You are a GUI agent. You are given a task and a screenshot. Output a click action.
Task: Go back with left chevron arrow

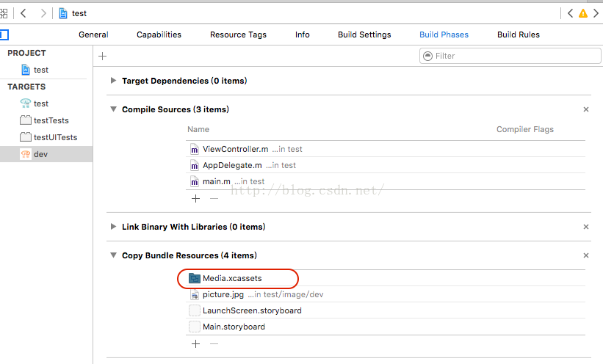click(x=23, y=13)
